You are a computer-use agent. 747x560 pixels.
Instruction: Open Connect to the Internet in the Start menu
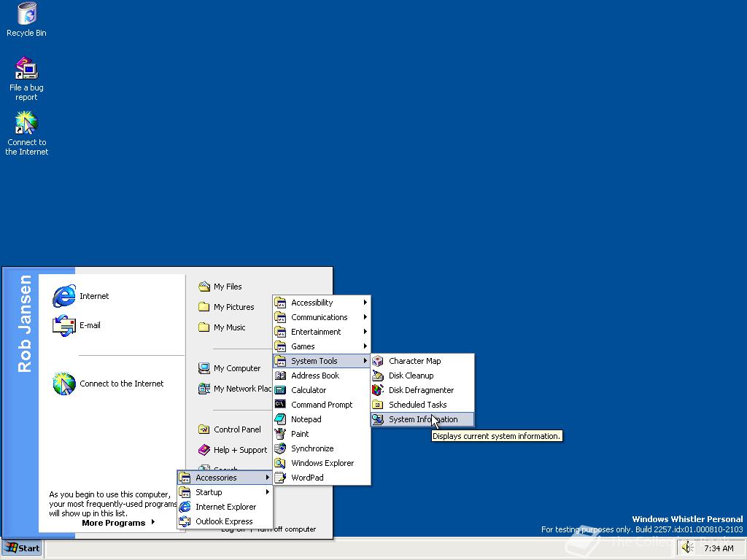click(108, 384)
